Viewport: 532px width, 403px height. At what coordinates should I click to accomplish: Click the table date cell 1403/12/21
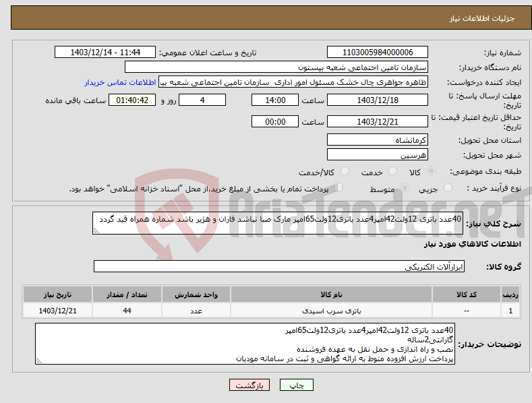tap(58, 311)
